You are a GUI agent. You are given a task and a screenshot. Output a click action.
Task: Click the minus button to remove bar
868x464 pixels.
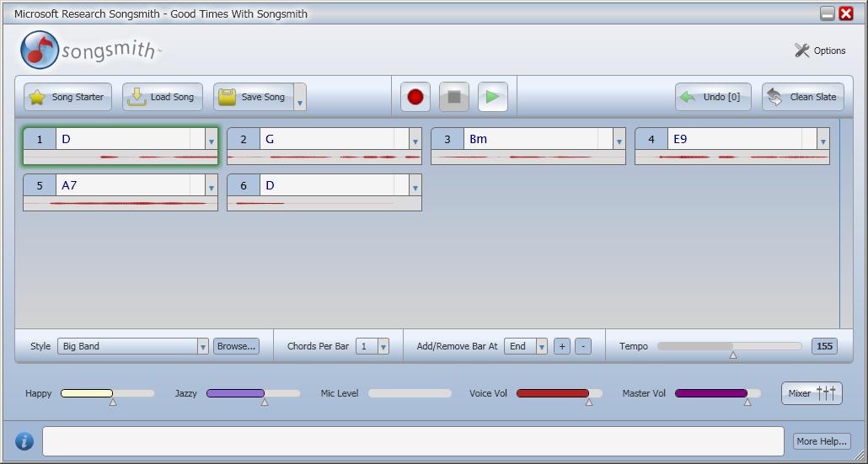click(x=583, y=346)
